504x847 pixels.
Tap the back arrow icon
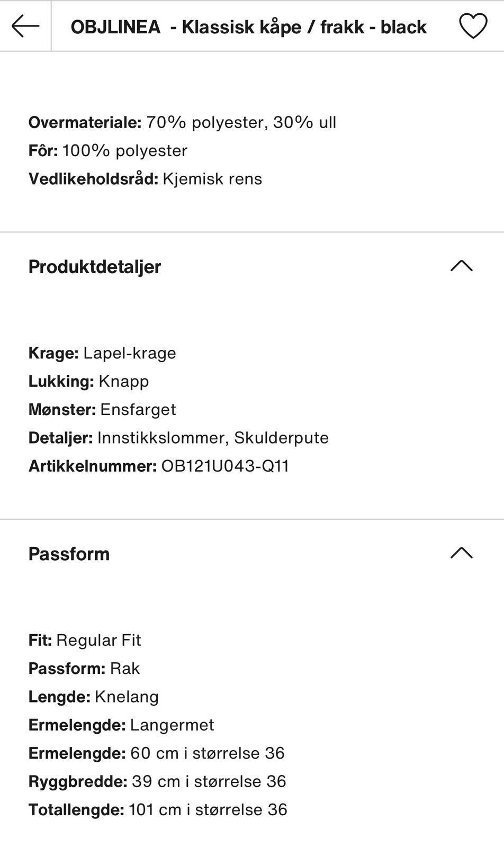[25, 26]
